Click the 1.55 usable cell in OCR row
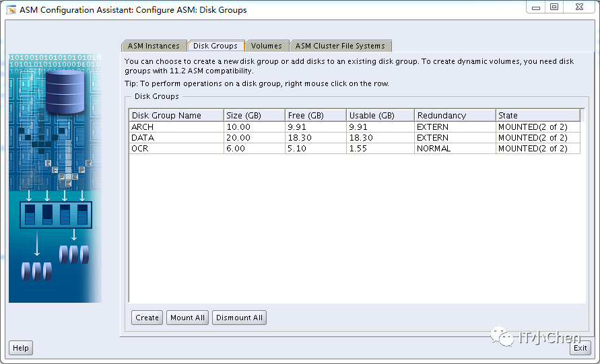Viewport: 600px width, 364px height. 380,148
